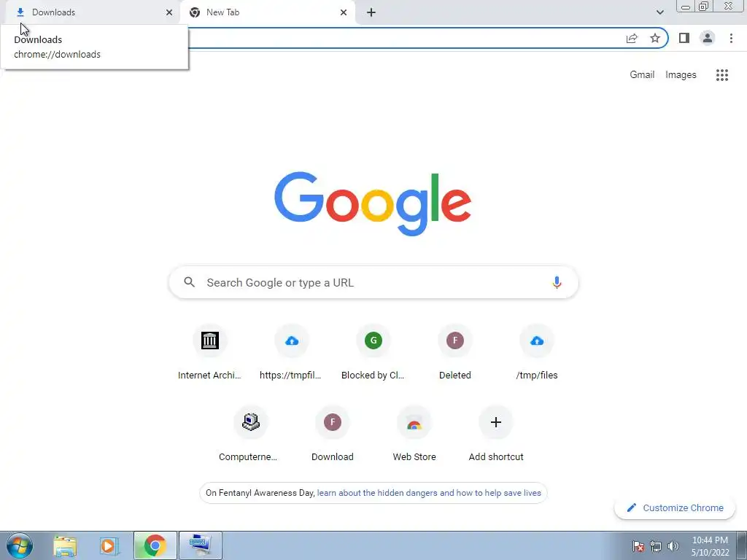Open the https://tmpfil... shortcut
This screenshot has width=747, height=560.
click(x=292, y=353)
